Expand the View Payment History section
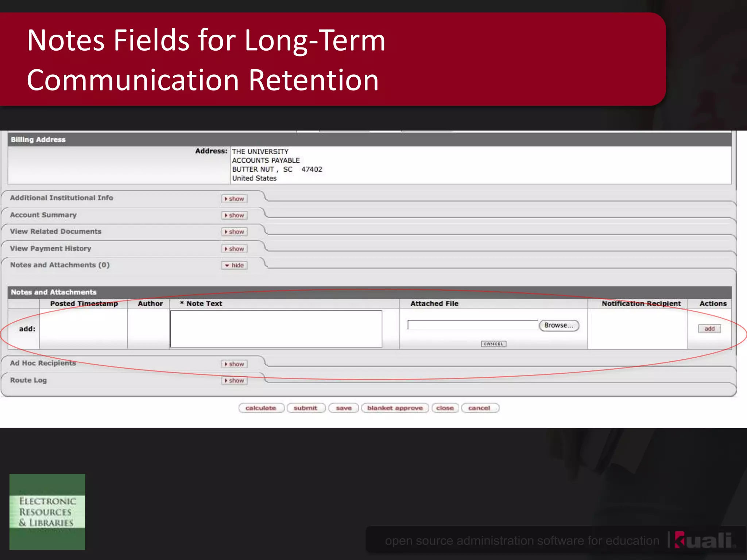The width and height of the screenshot is (747, 560). [x=234, y=249]
